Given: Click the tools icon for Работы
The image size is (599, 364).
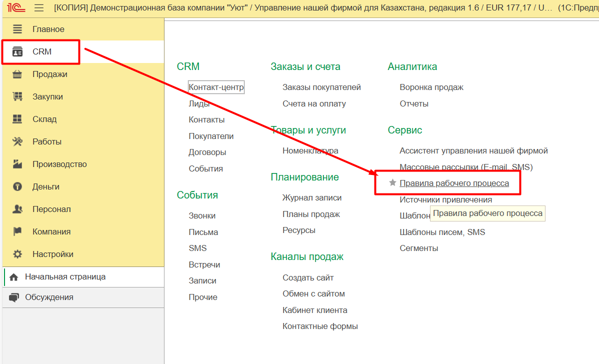Looking at the screenshot, I should click(17, 142).
